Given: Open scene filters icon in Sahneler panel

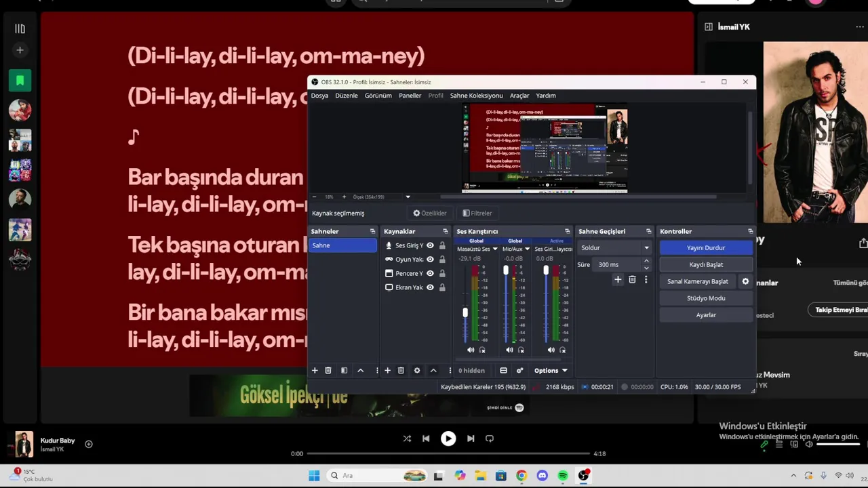Looking at the screenshot, I should (344, 370).
